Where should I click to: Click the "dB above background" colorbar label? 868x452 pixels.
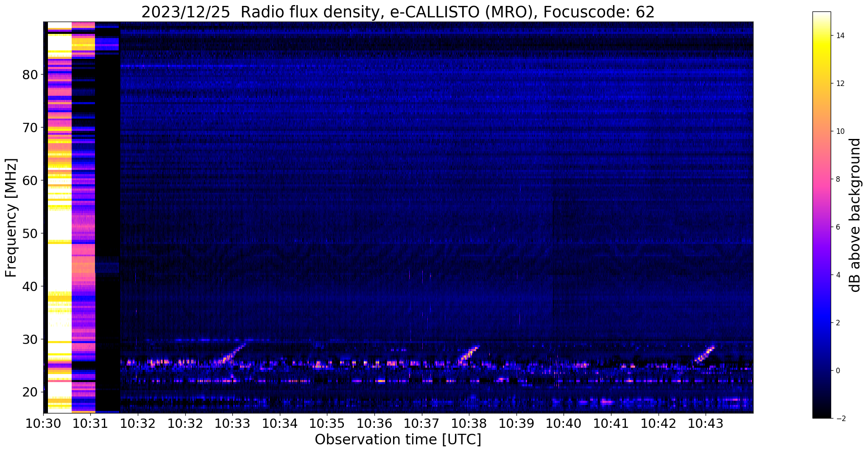(x=855, y=215)
